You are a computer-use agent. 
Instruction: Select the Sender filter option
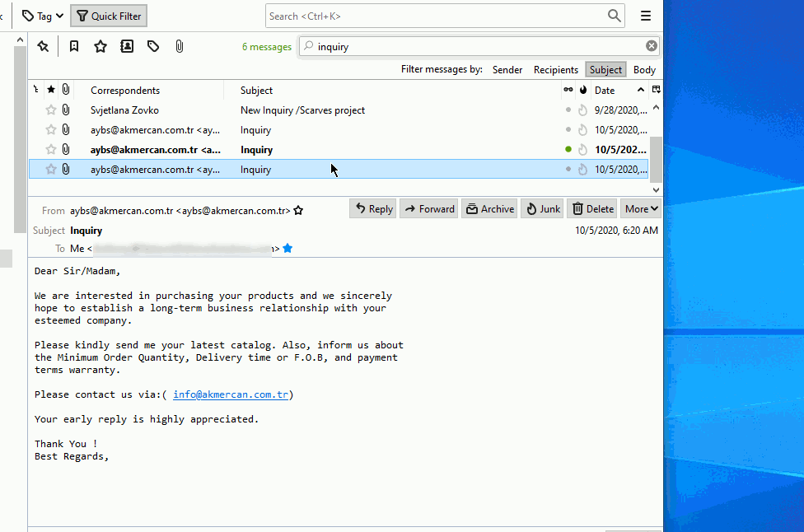click(507, 69)
